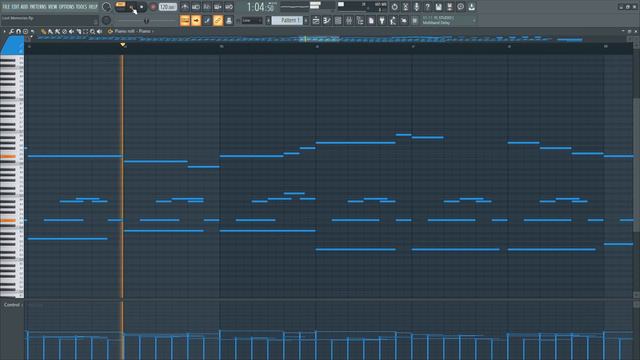Click the Piano roll - Piano title
The width and height of the screenshot is (640, 360).
(133, 31)
